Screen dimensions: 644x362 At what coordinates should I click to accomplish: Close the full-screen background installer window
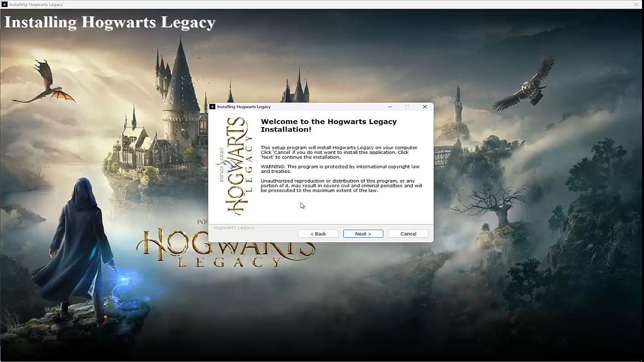pos(636,5)
